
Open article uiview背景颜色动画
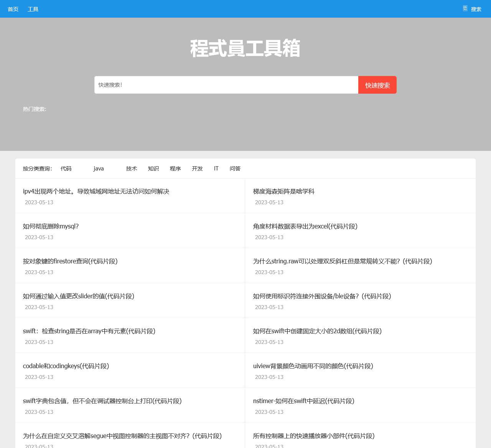pos(313,366)
